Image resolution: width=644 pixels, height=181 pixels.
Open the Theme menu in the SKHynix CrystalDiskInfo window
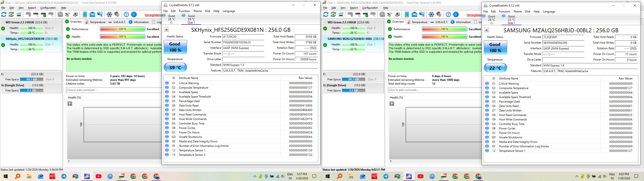point(197,11)
